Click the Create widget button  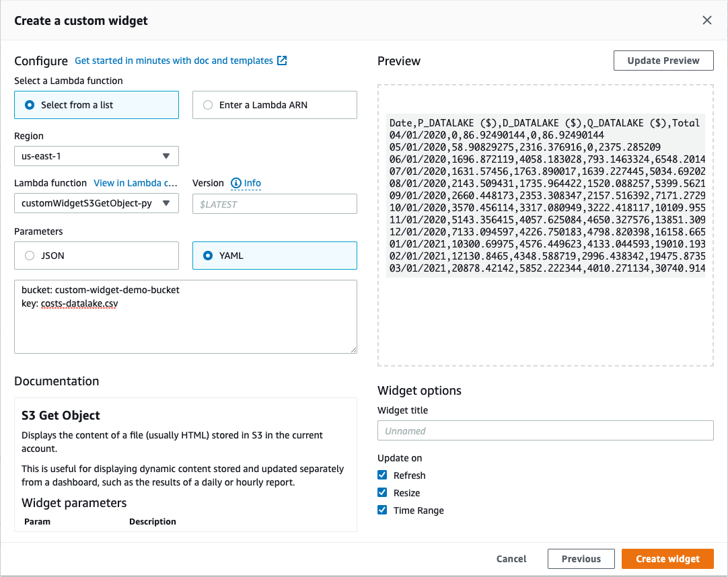tap(667, 558)
